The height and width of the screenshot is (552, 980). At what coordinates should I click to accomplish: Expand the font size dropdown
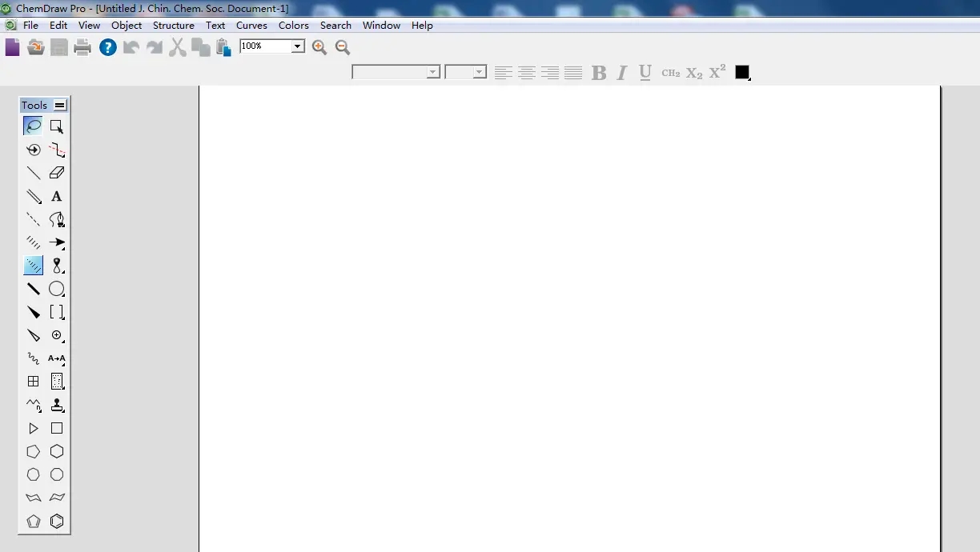click(479, 73)
